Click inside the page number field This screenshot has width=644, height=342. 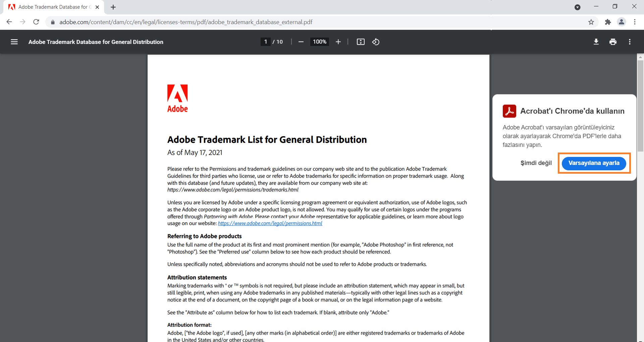pos(265,42)
